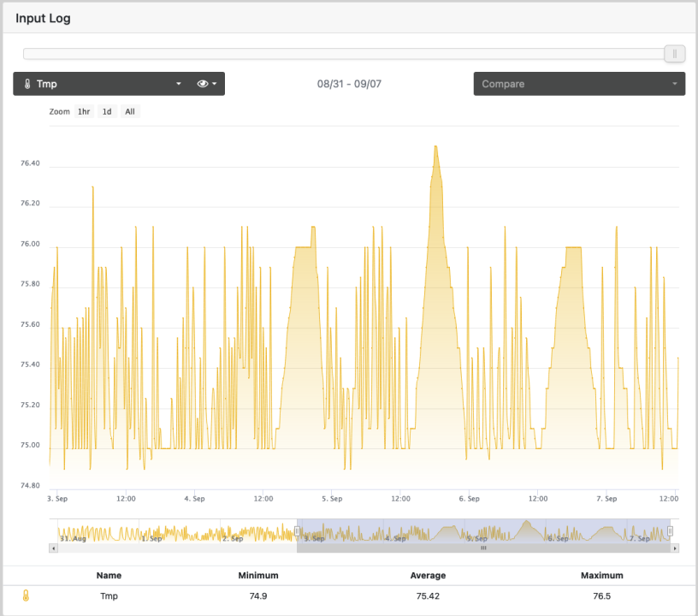Viewport: 698px width, 616px height.
Task: Click the navigator scrollbar thumb
Action: (483, 548)
